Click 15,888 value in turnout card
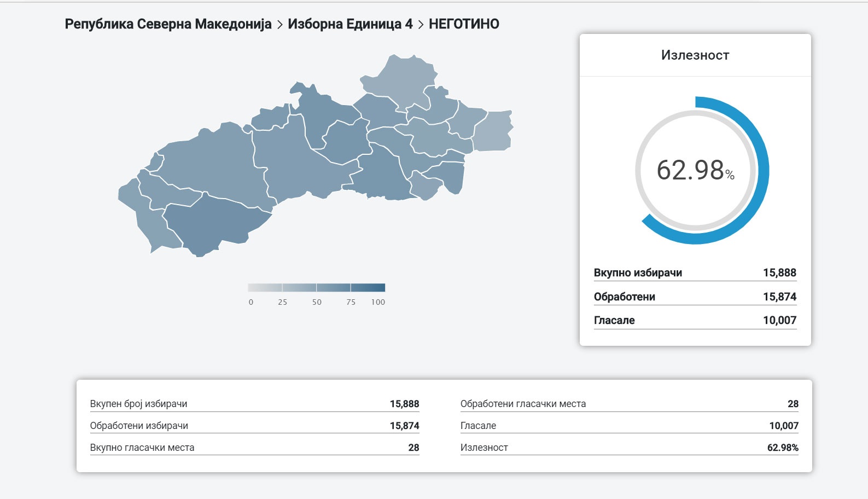Viewport: 868px width, 499px height. [779, 272]
